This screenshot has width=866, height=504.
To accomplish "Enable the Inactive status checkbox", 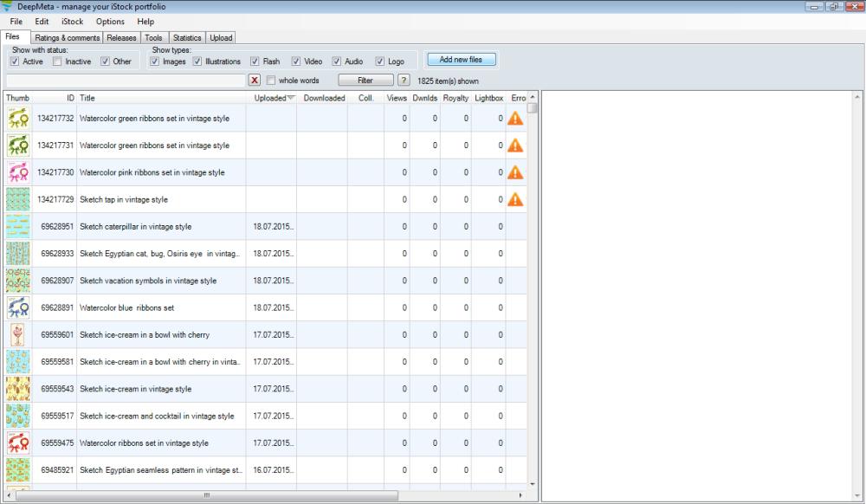I will (x=57, y=61).
